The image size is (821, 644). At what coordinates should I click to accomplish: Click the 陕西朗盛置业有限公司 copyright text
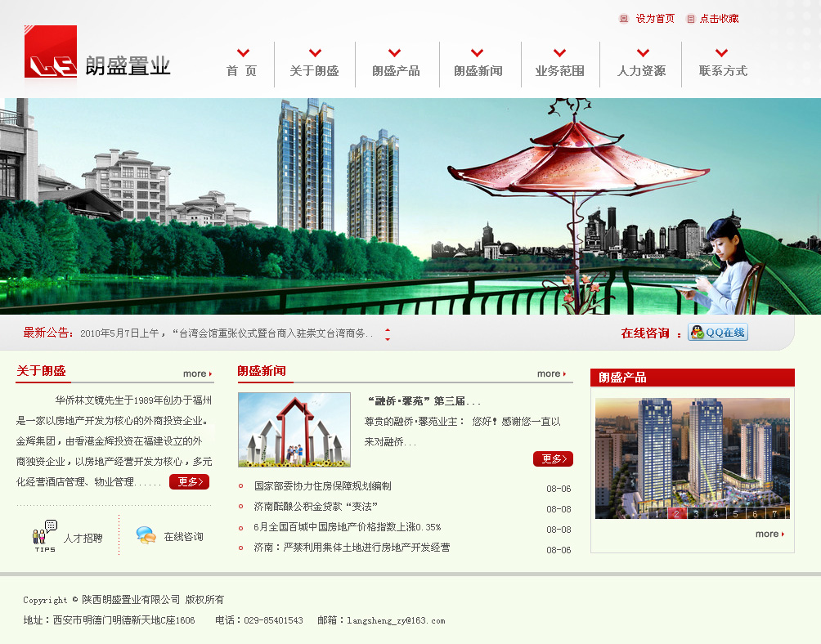pyautogui.click(x=131, y=600)
